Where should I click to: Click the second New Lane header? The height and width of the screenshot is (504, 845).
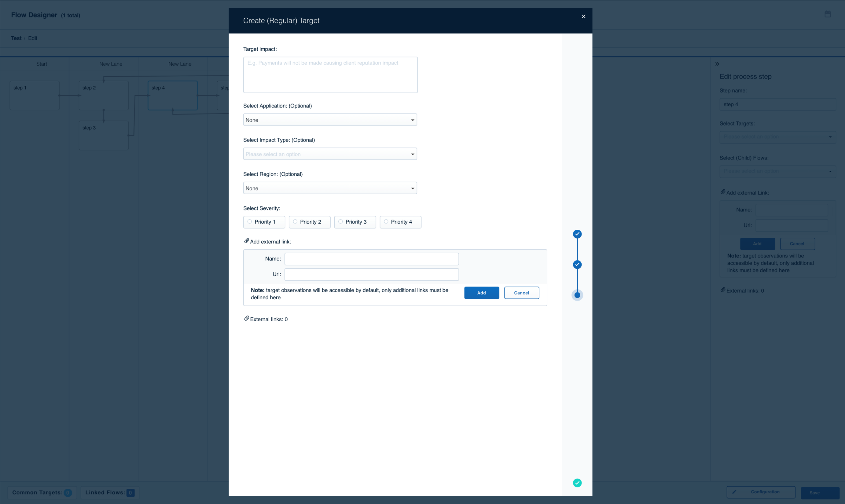pos(180,64)
